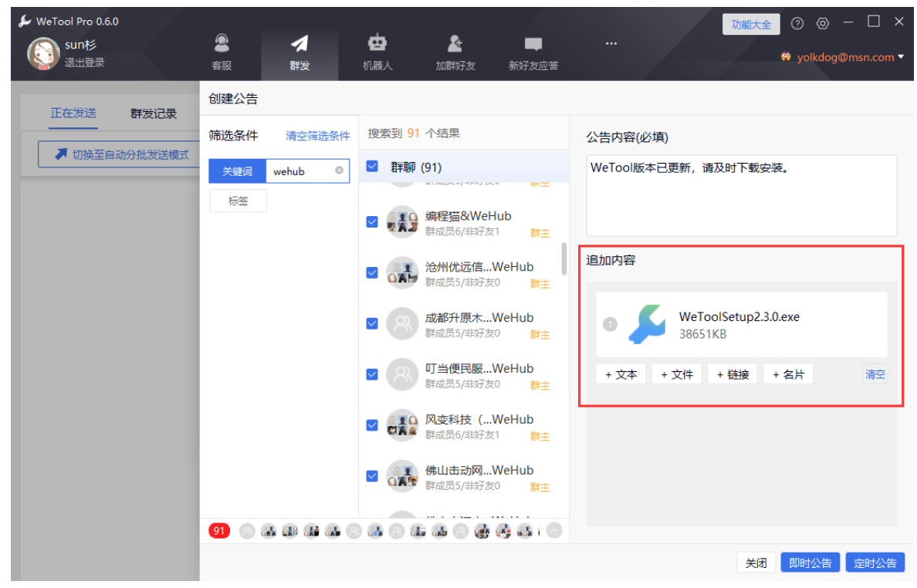Switch to the 正在发送 tab

[73, 113]
